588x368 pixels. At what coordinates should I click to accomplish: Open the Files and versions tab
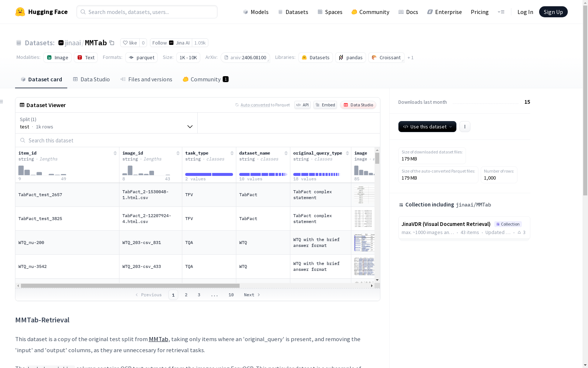point(146,79)
